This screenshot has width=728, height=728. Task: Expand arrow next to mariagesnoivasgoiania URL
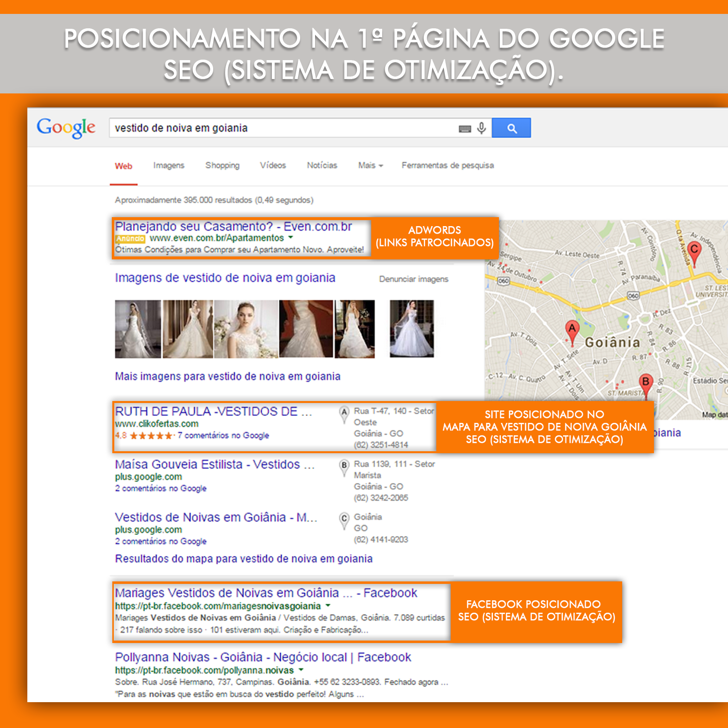click(x=328, y=606)
